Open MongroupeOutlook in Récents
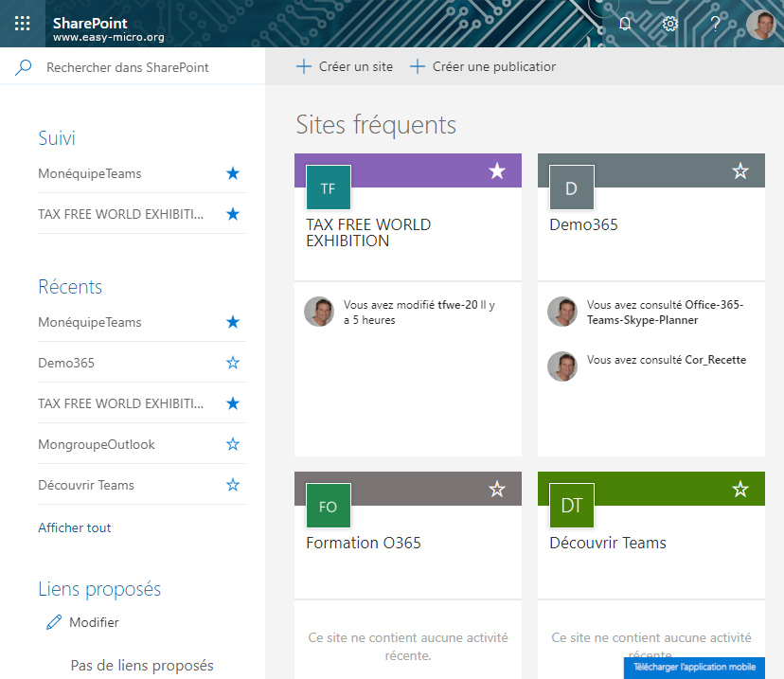Screen dimensions: 784x679 tap(97, 444)
